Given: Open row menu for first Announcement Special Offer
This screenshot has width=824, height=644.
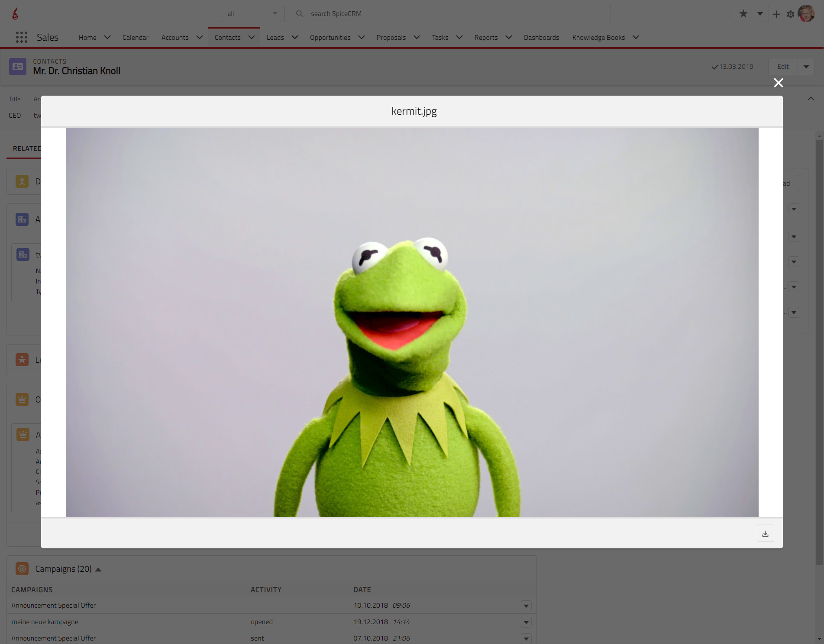Looking at the screenshot, I should (x=526, y=606).
